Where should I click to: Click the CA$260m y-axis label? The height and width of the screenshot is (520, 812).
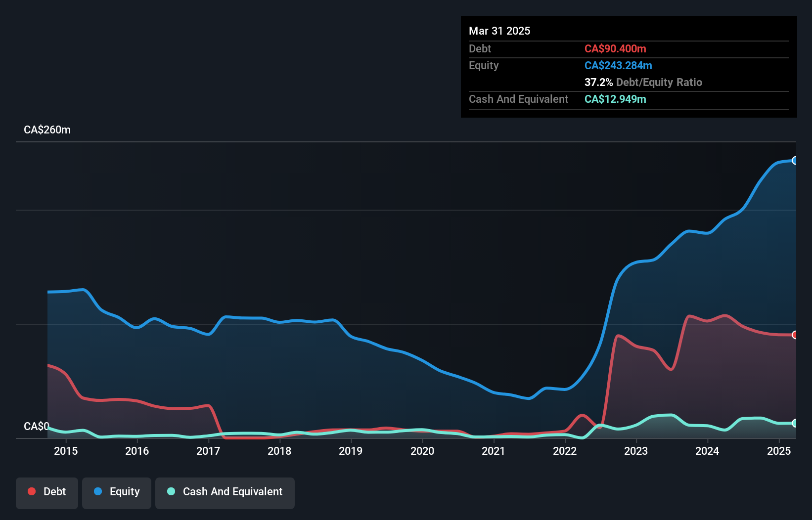click(47, 130)
